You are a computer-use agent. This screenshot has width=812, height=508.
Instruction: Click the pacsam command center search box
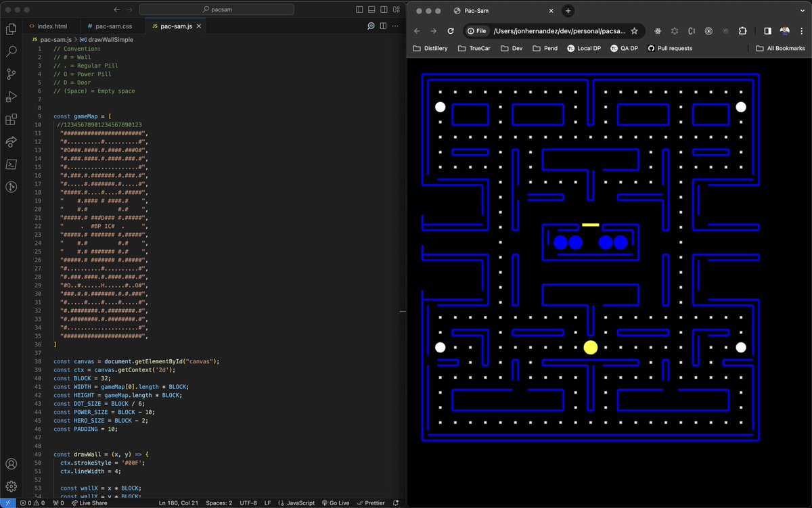click(217, 10)
